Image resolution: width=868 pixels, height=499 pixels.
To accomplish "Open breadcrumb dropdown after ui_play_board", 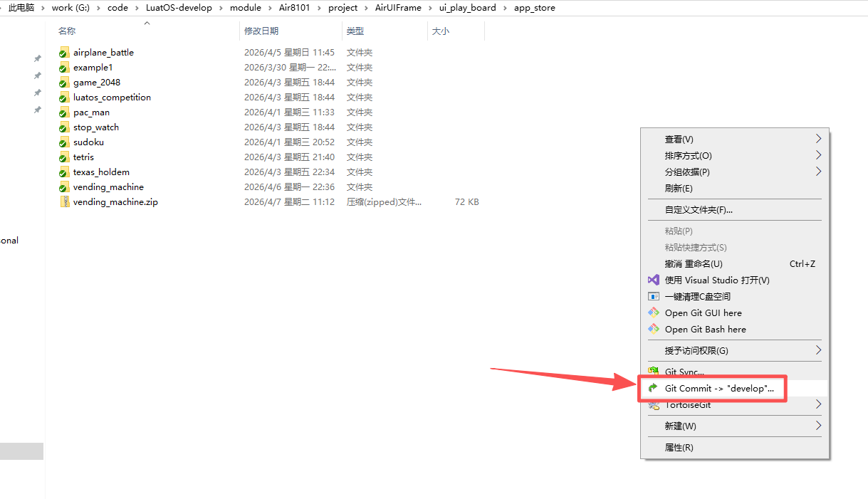I will pos(505,8).
